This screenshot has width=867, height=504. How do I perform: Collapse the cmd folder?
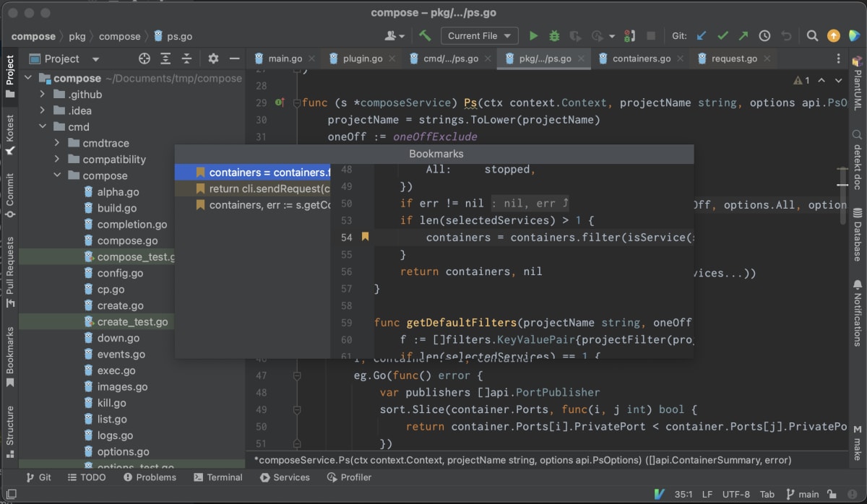43,127
